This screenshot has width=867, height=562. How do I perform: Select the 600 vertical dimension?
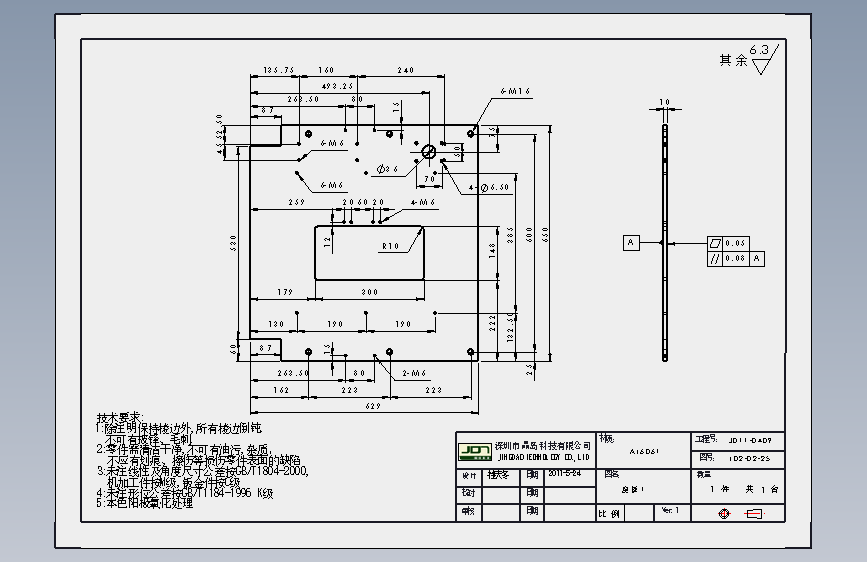(529, 235)
